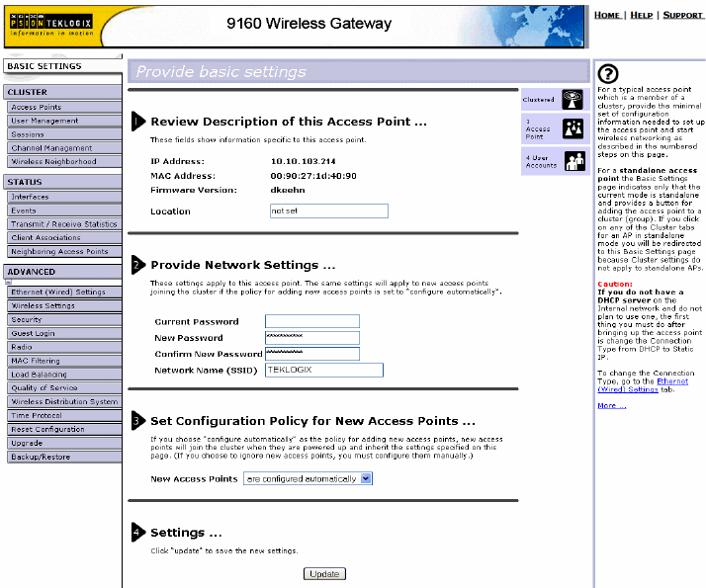Open the New Access Points dropdown

308,478
